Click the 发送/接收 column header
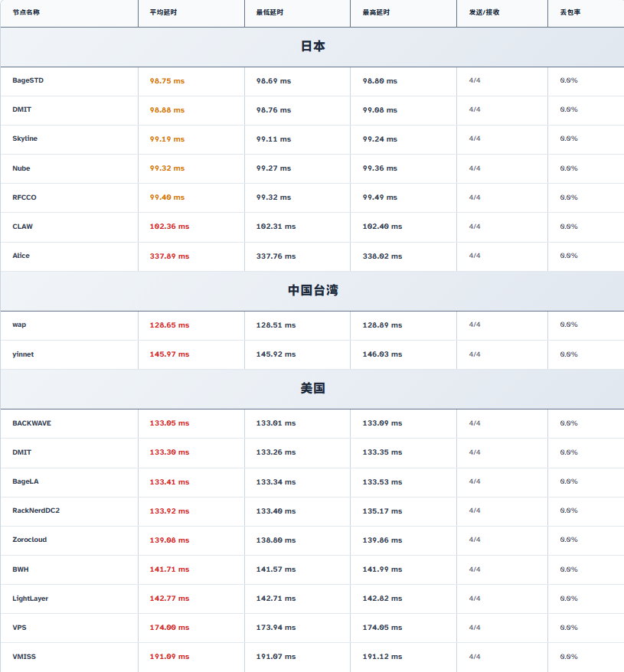624x672 pixels. tap(484, 13)
